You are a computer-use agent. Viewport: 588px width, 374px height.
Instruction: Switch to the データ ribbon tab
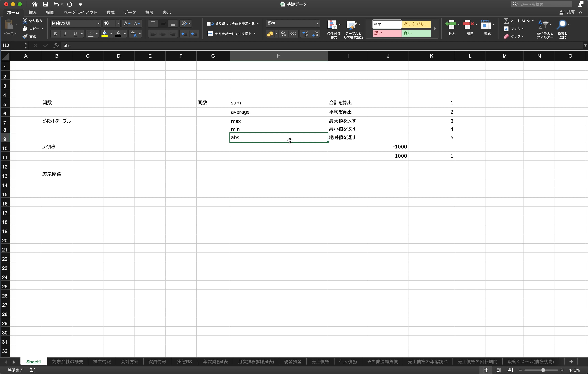tap(129, 12)
